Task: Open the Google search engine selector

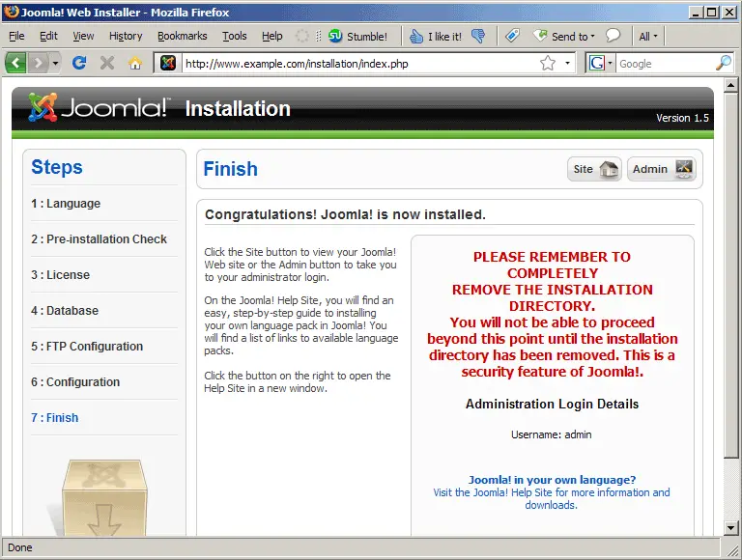Action: 600,63
